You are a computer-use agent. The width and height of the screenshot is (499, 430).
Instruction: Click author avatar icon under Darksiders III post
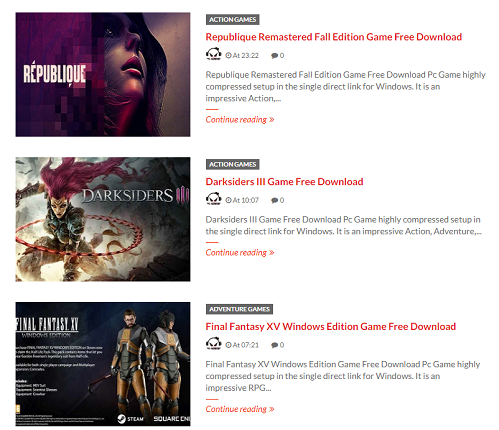point(213,199)
